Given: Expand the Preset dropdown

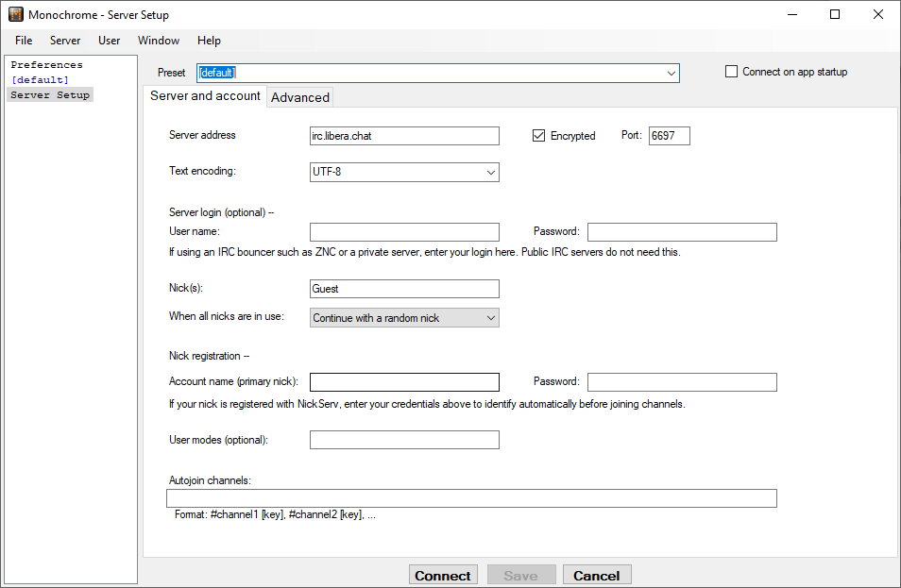Looking at the screenshot, I should tap(671, 74).
